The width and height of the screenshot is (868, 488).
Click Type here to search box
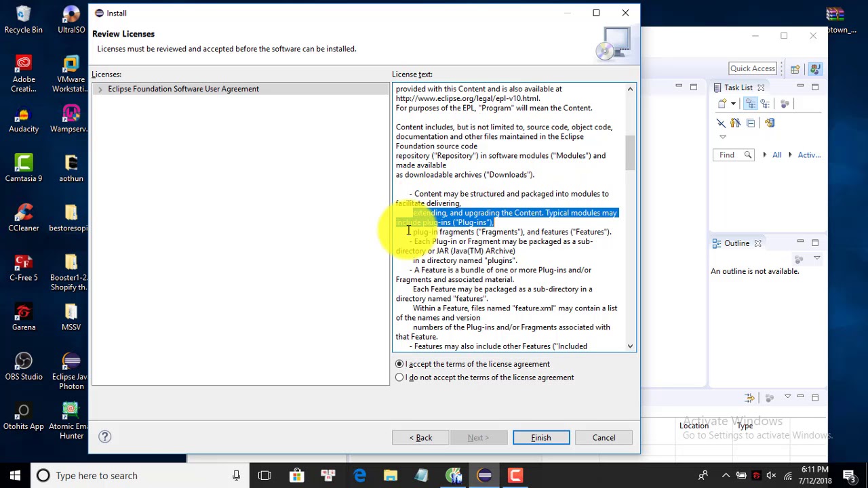point(139,476)
